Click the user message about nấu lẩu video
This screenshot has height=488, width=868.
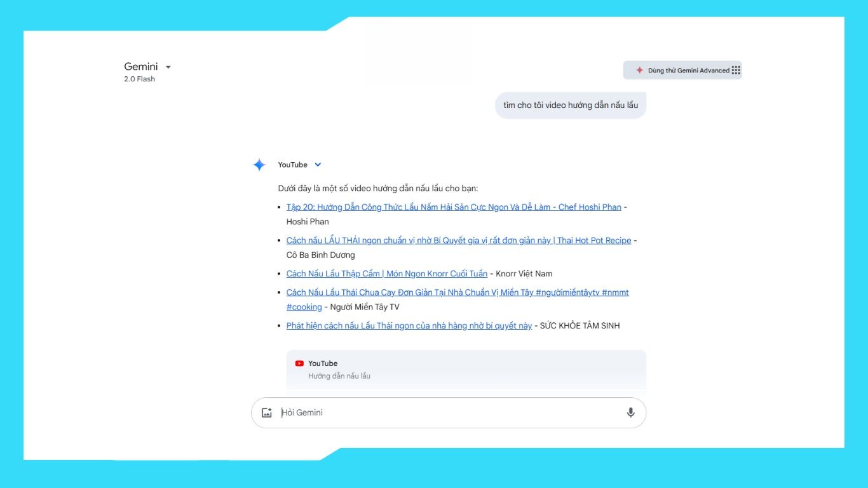pyautogui.click(x=571, y=105)
